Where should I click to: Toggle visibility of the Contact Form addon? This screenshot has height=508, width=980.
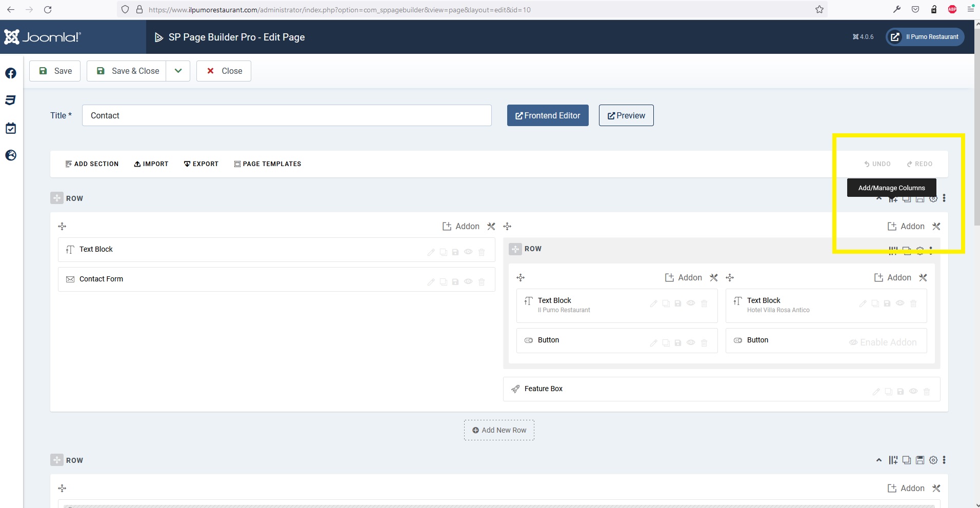(468, 282)
